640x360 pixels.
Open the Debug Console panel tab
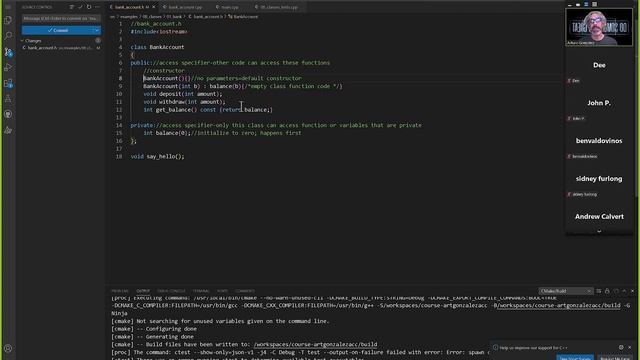click(171, 291)
